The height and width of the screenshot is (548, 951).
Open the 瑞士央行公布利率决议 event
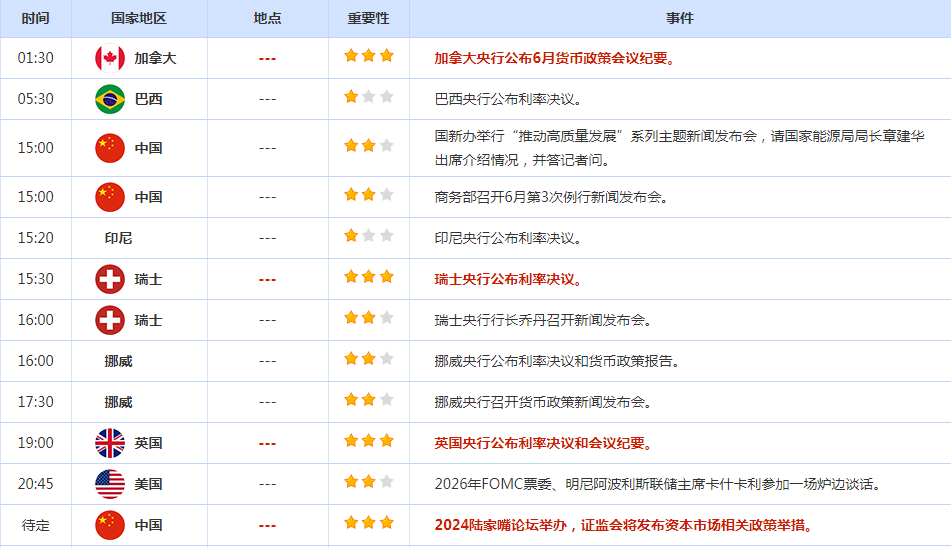tap(508, 279)
